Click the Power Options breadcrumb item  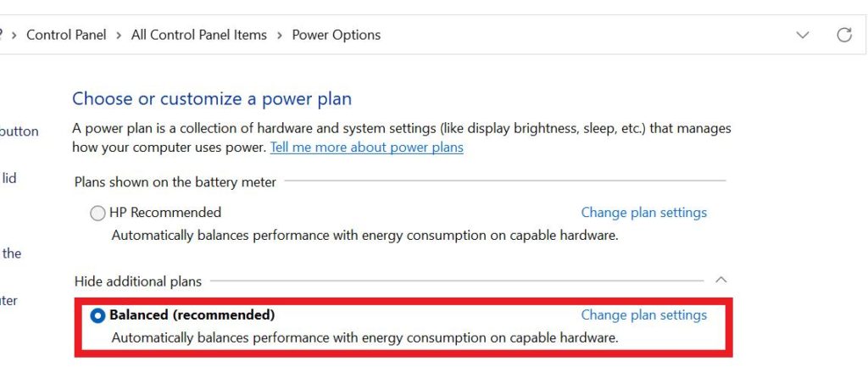point(336,35)
